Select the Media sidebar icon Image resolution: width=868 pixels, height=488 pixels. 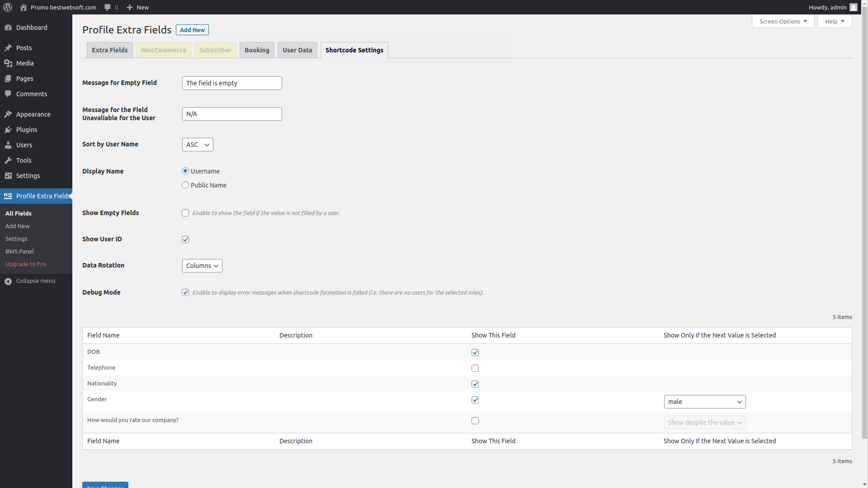click(x=8, y=63)
